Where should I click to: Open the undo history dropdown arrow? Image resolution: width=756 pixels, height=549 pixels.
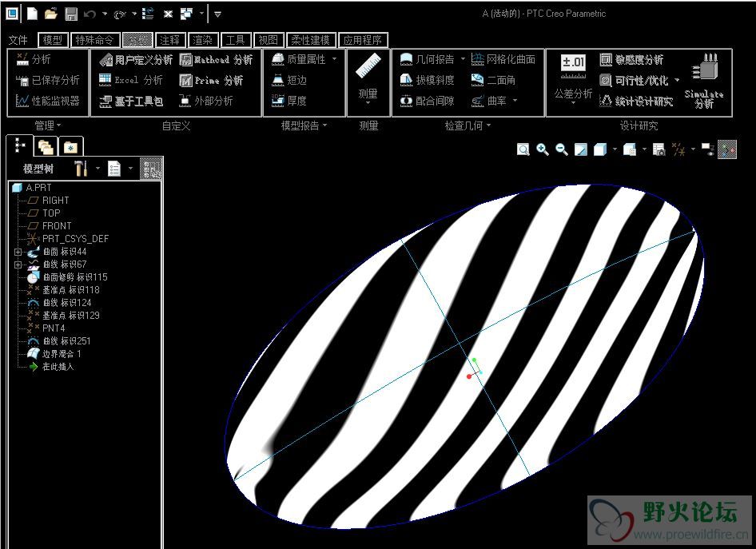(105, 14)
